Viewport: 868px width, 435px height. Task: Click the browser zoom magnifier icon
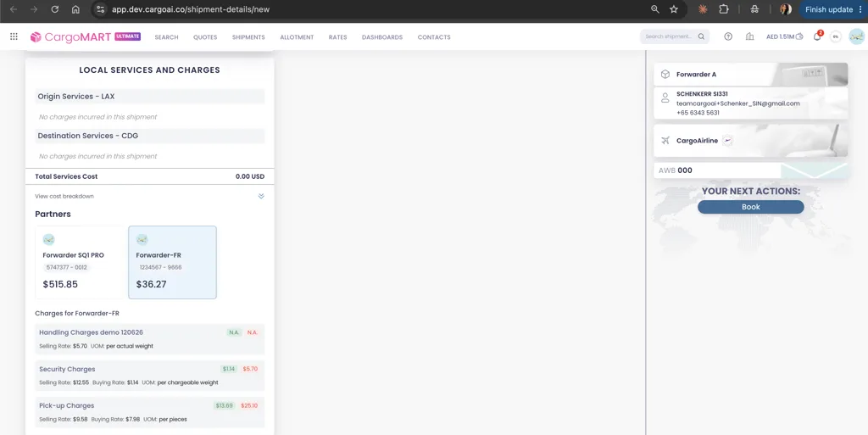tap(655, 9)
